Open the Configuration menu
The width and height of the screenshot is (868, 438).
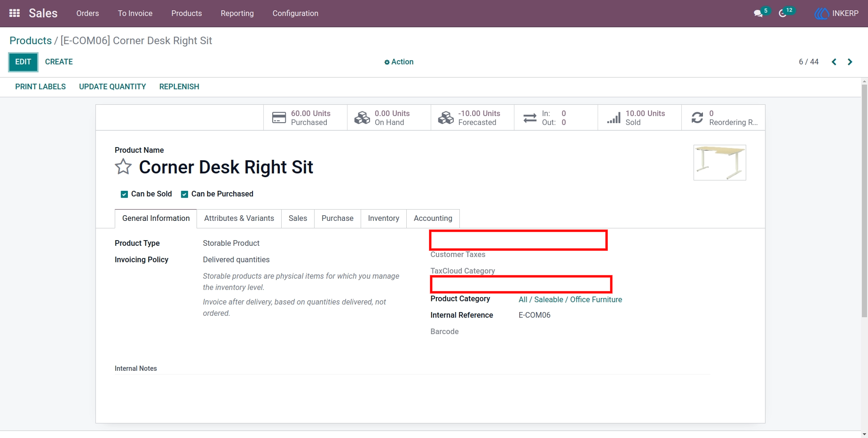[295, 14]
